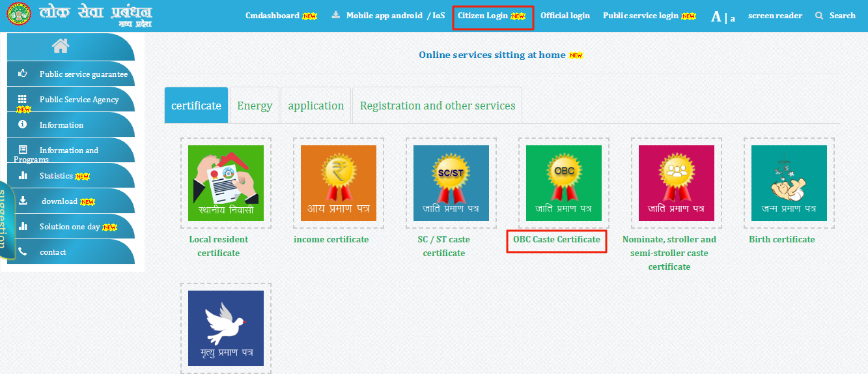The width and height of the screenshot is (868, 374).
Task: Click the Local resident certificate text link
Action: pos(219,246)
